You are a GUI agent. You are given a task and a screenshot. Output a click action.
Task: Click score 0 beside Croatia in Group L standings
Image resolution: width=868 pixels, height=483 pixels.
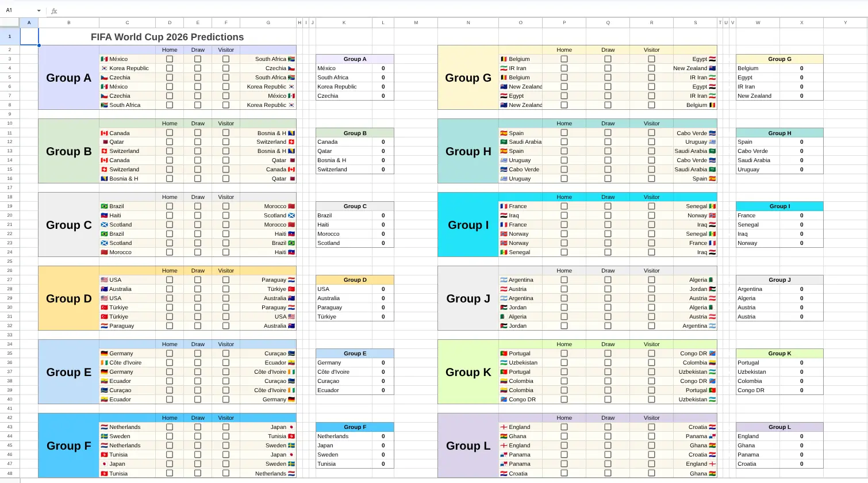pyautogui.click(x=802, y=464)
